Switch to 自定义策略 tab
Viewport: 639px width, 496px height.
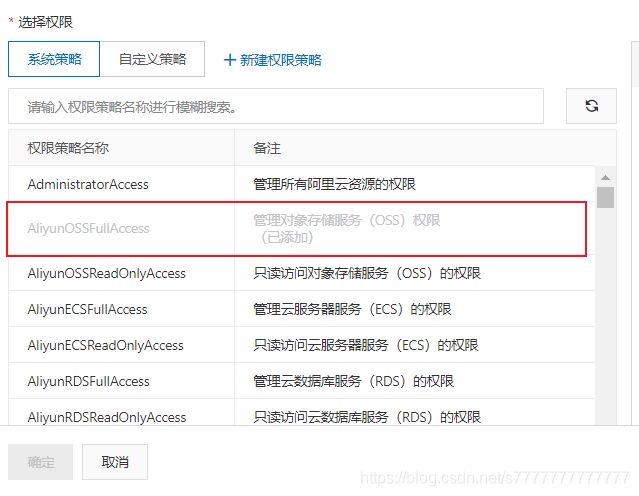pyautogui.click(x=152, y=59)
